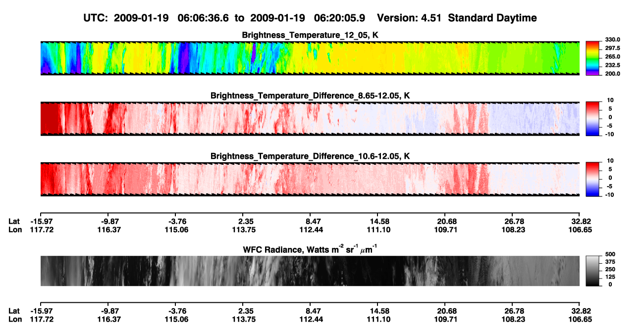The height and width of the screenshot is (330, 644).
Task: Click the WFC Radiance grayscale image strip
Action: (x=310, y=271)
